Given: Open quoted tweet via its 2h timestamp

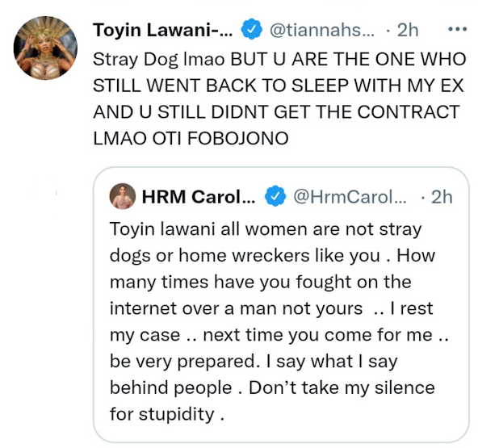Looking at the screenshot, I should pos(442,197).
